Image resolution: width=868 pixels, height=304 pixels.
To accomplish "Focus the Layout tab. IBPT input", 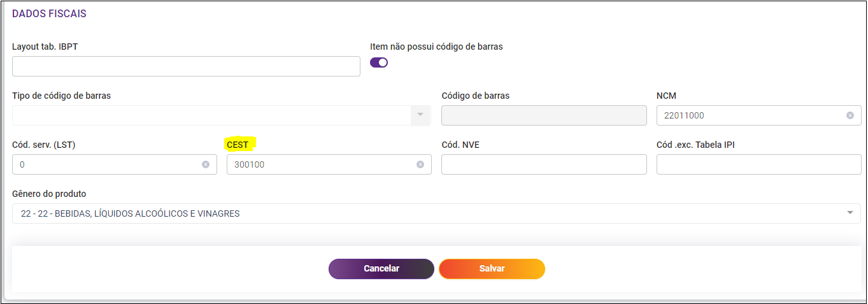I will point(186,66).
